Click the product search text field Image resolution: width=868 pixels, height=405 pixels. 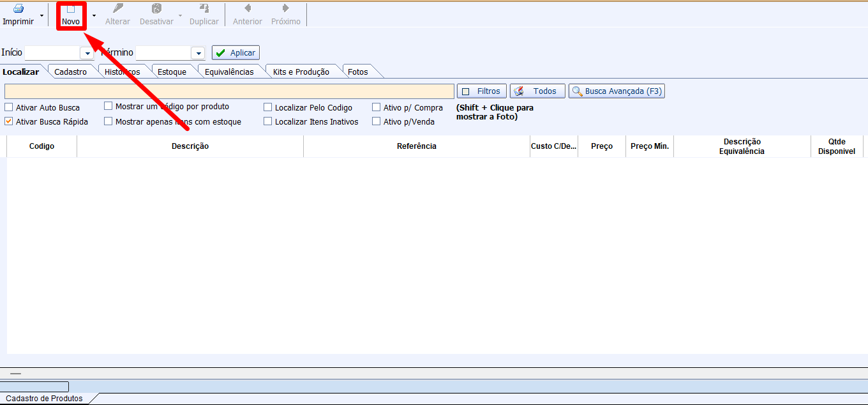click(229, 91)
